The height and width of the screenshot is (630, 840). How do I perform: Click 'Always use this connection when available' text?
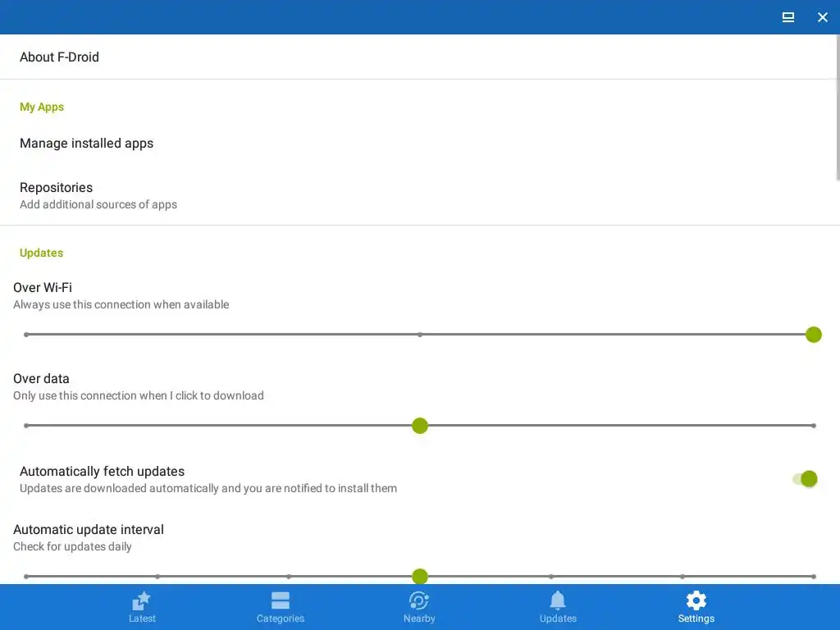point(121,304)
